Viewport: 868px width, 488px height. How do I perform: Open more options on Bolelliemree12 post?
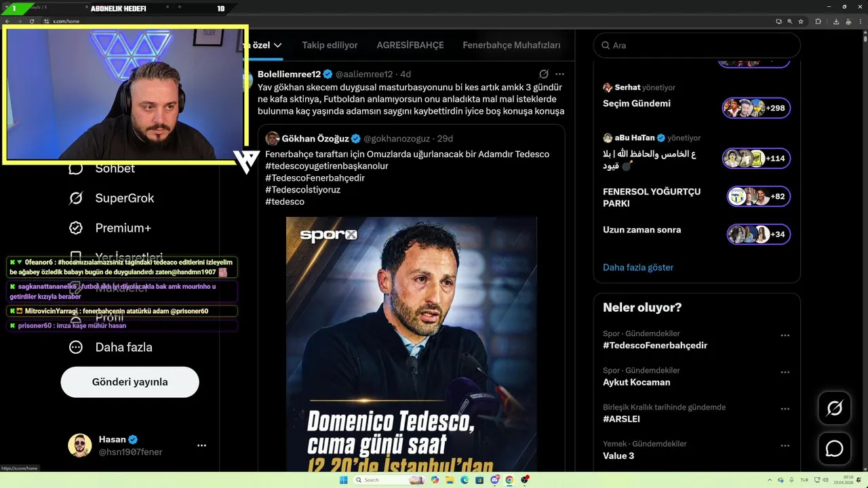(559, 74)
